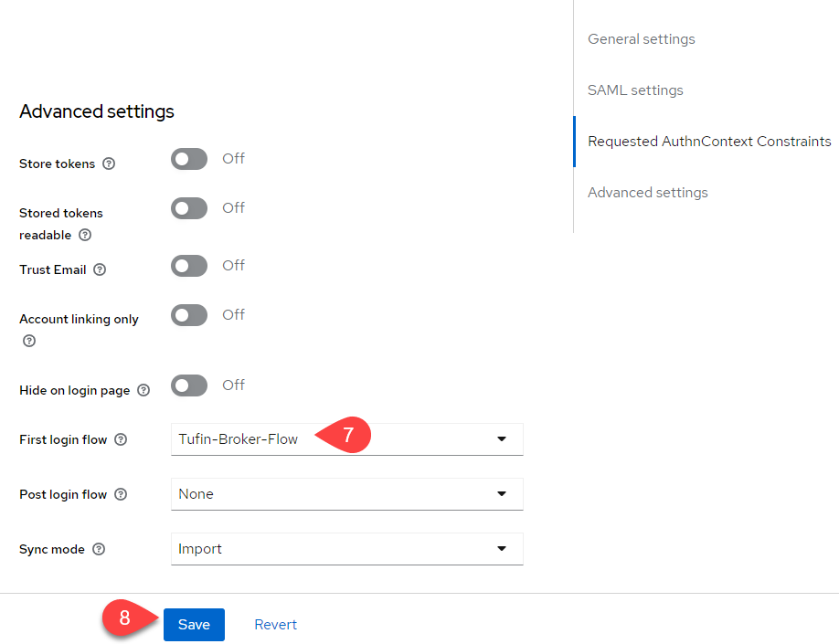Open the Sync mode dropdown
This screenshot has width=839, height=644.
click(346, 549)
